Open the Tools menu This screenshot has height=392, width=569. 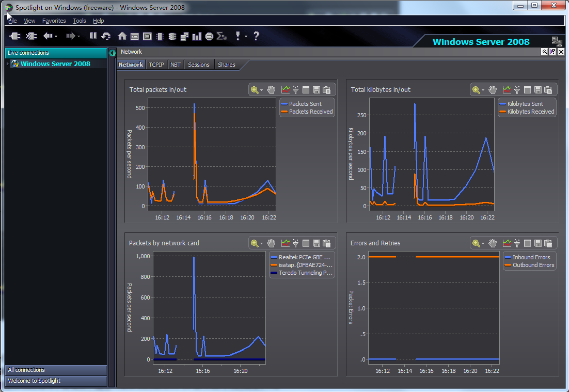click(79, 21)
